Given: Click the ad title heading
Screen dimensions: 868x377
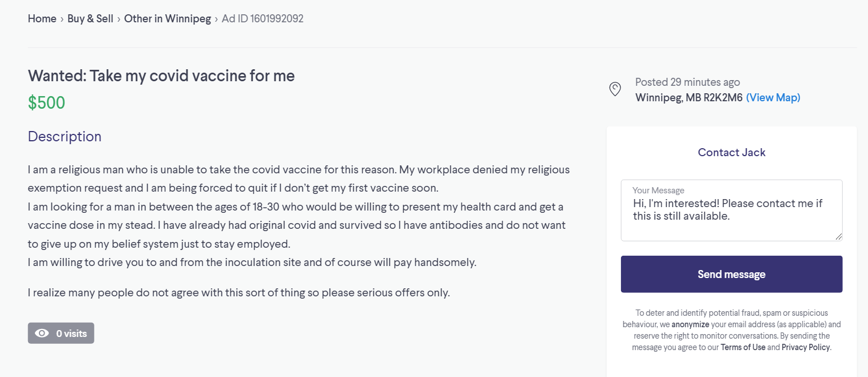Looking at the screenshot, I should pos(161,76).
